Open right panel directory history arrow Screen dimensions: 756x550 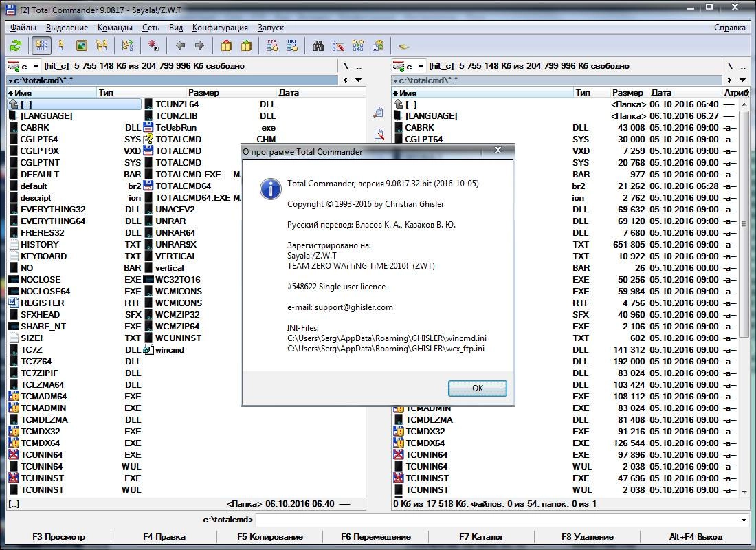pos(742,80)
